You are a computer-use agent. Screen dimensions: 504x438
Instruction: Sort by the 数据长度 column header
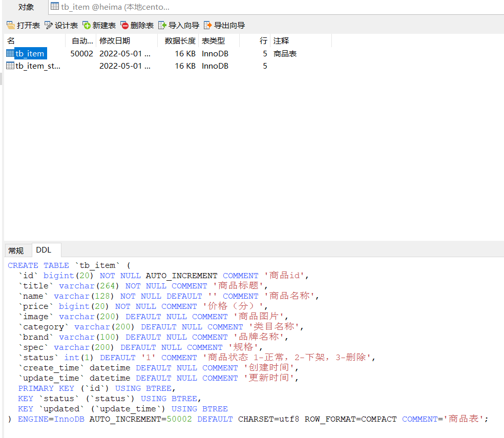pos(178,41)
